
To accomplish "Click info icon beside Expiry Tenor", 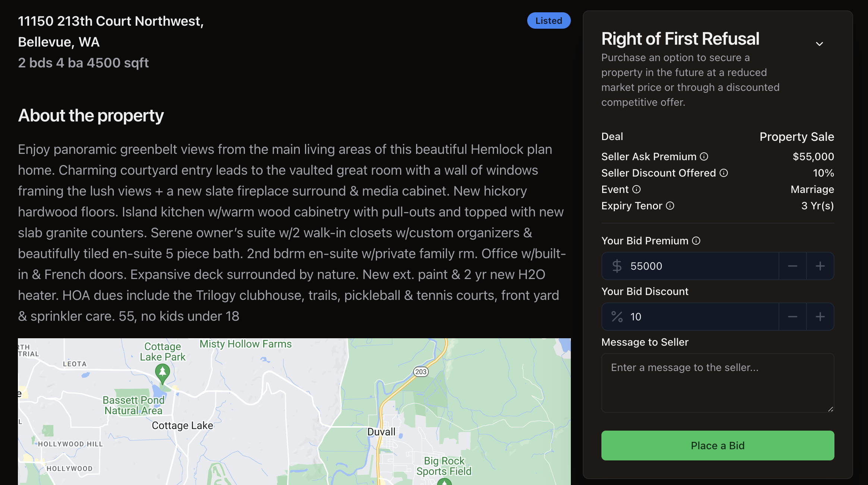I will pyautogui.click(x=670, y=206).
